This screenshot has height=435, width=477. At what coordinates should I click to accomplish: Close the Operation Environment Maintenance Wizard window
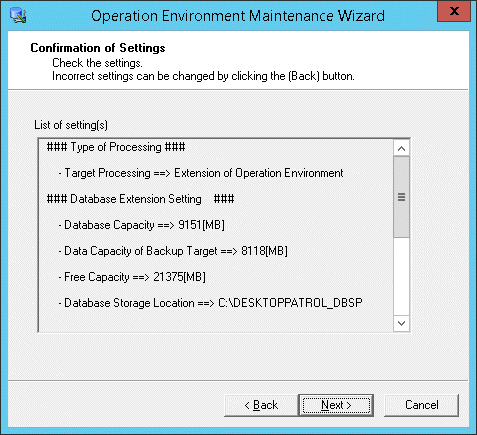454,11
